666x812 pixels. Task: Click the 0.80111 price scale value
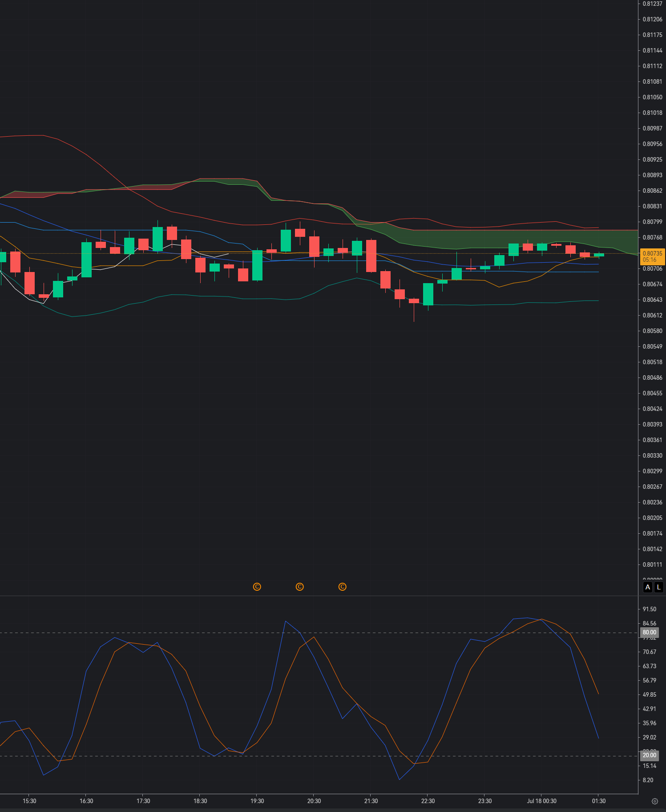(x=652, y=564)
